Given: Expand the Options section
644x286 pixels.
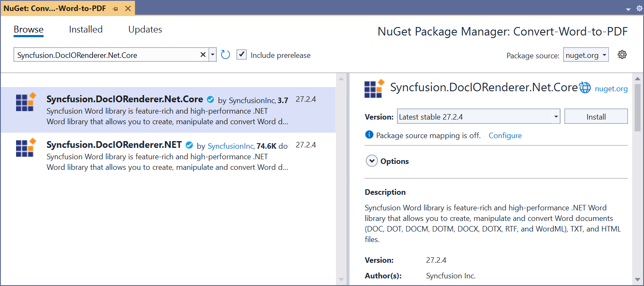Looking at the screenshot, I should (x=372, y=161).
